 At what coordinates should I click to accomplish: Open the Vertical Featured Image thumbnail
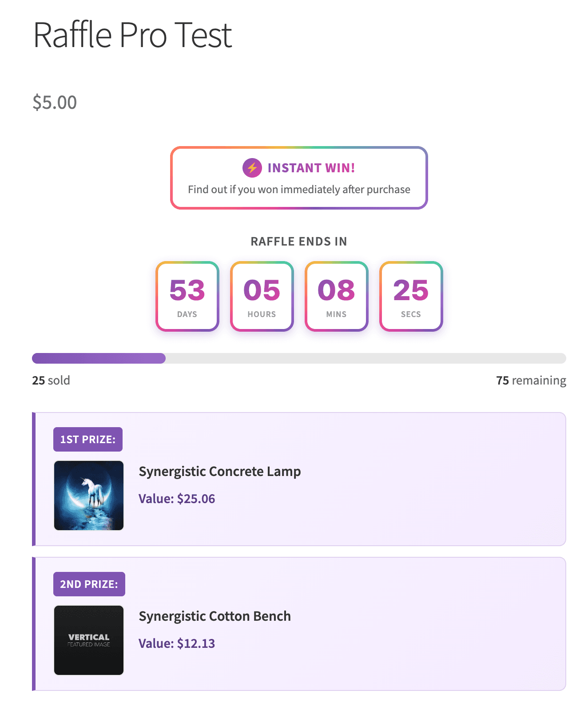pos(89,640)
